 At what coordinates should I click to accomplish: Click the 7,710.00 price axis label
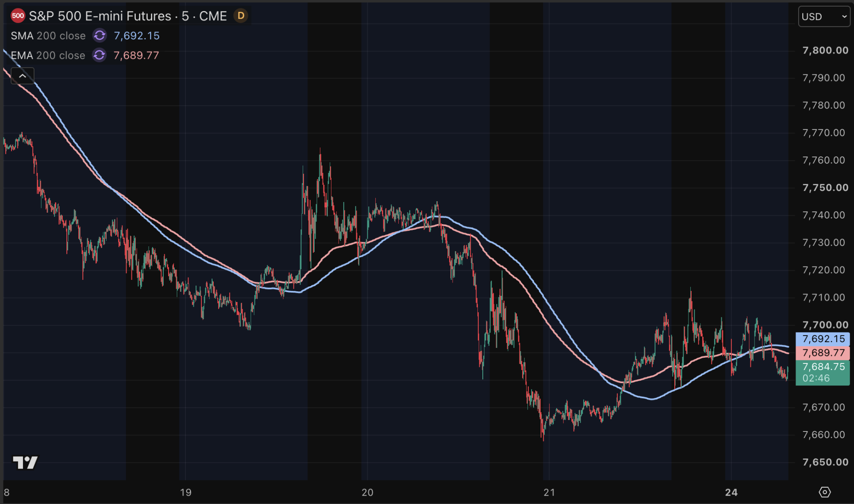coord(824,298)
